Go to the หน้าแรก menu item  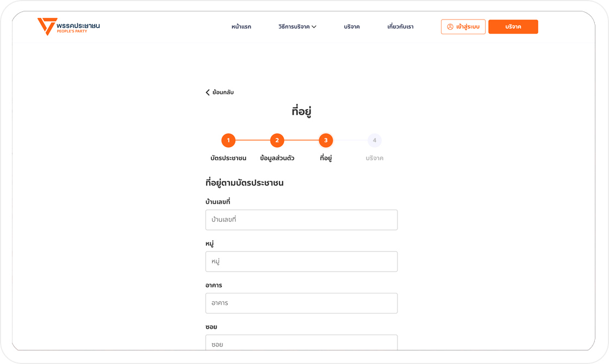pos(241,27)
